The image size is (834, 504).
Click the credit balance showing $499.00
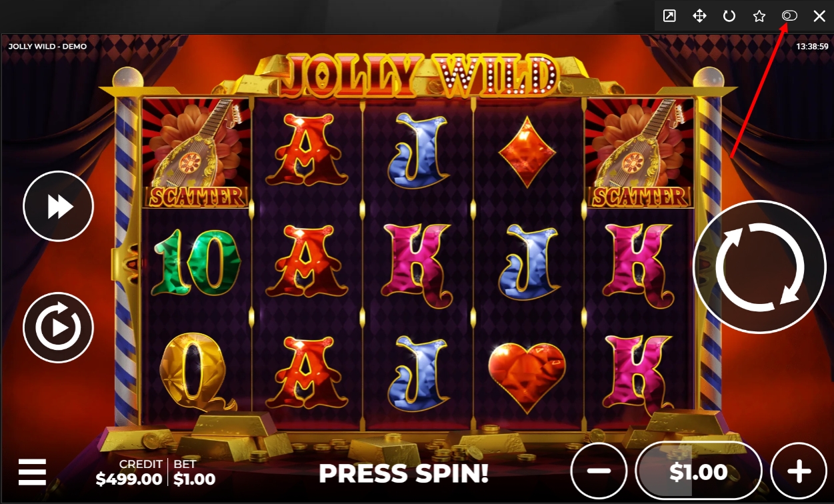[129, 479]
